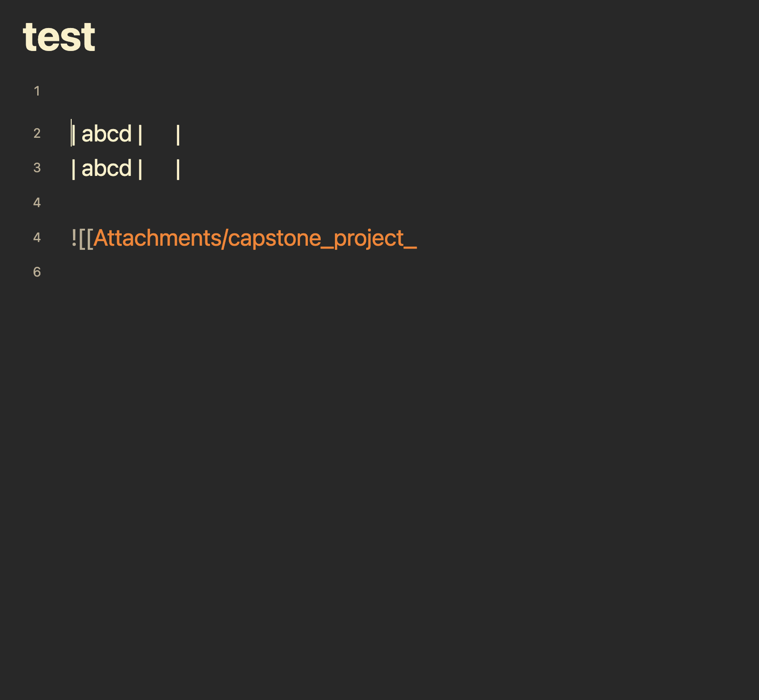The width and height of the screenshot is (759, 700).
Task: Click the empty second cell on line 3
Action: pyautogui.click(x=159, y=169)
